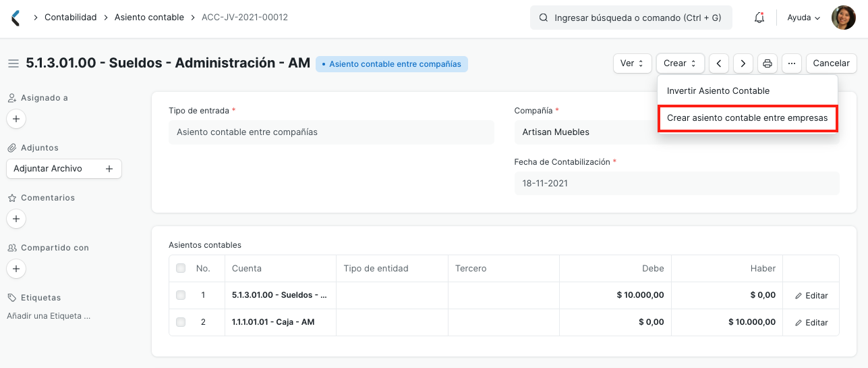Click cell 1.1.1.01.01 - Caja - AM

coord(280,323)
